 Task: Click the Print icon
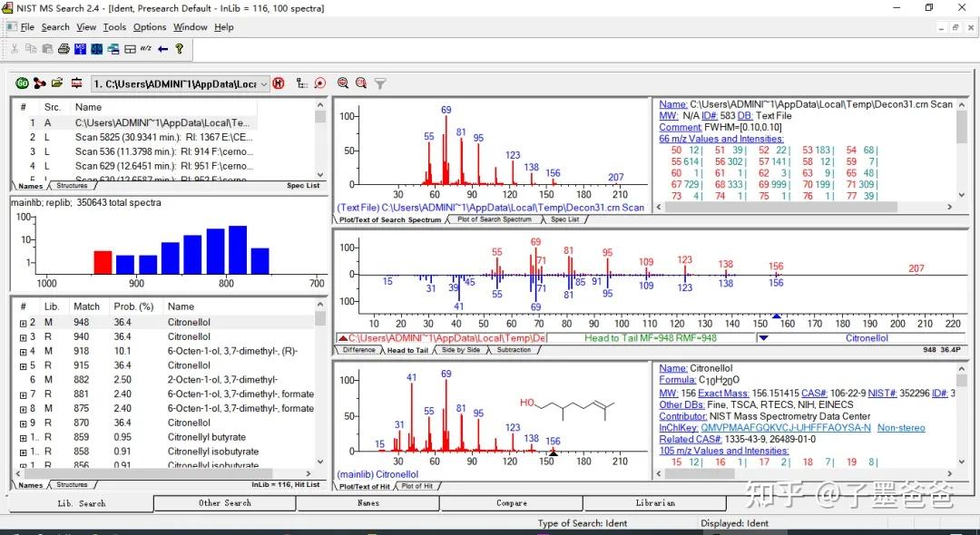pos(64,49)
